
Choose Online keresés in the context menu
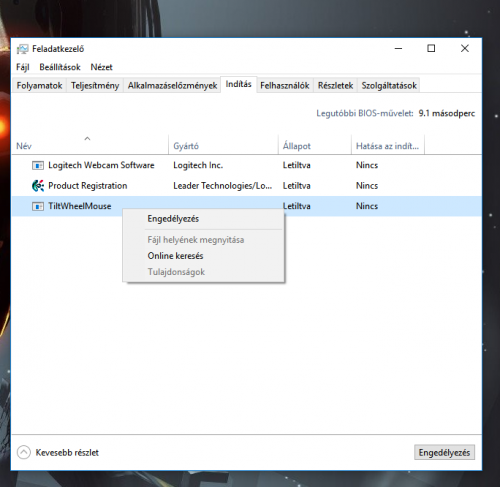coord(203,256)
